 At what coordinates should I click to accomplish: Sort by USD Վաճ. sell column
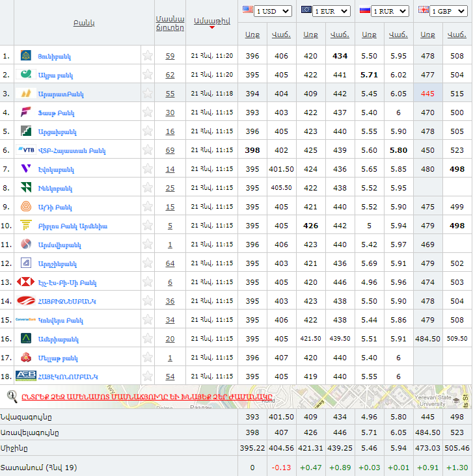[281, 35]
